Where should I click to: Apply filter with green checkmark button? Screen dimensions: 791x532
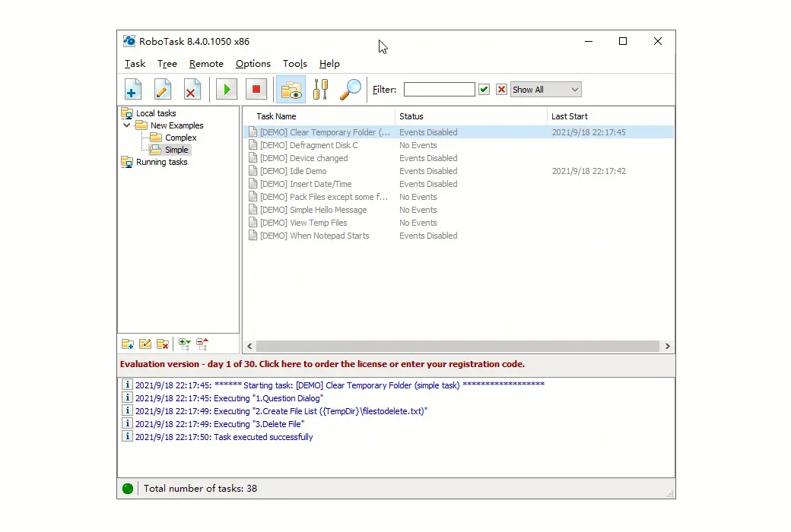[484, 89]
